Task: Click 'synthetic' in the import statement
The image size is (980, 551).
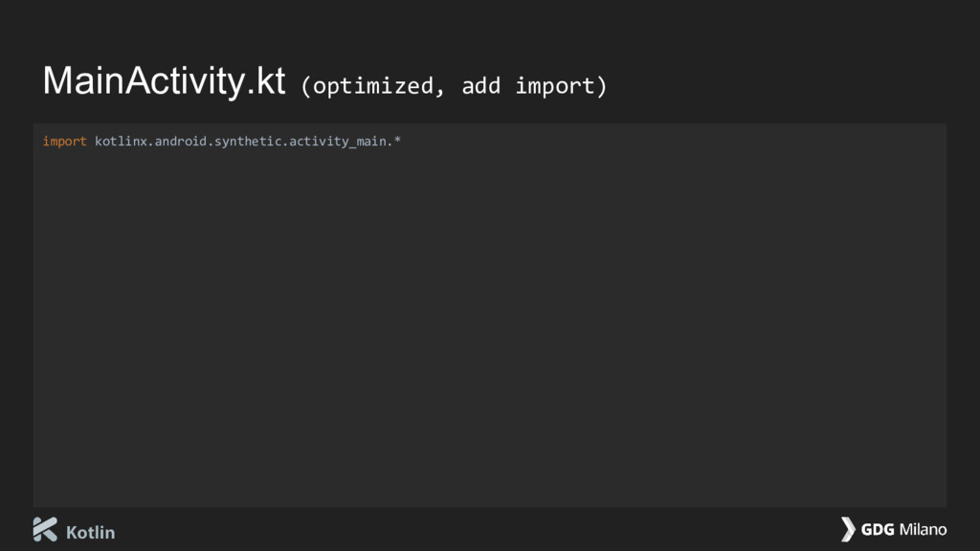Action: [245, 142]
